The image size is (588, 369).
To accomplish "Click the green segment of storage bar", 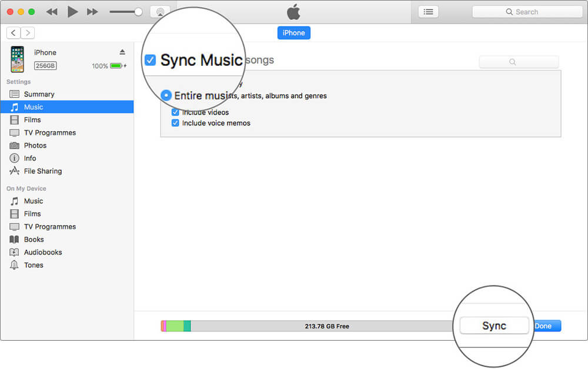I will [175, 326].
